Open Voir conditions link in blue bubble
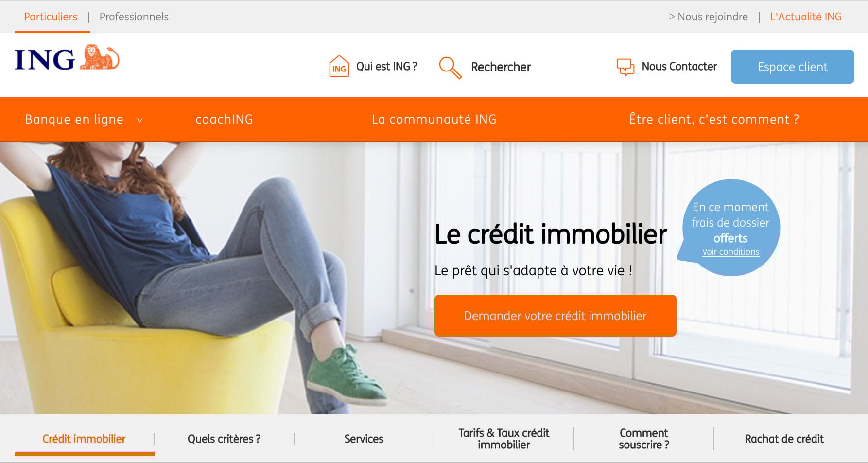This screenshot has width=868, height=463. (730, 252)
